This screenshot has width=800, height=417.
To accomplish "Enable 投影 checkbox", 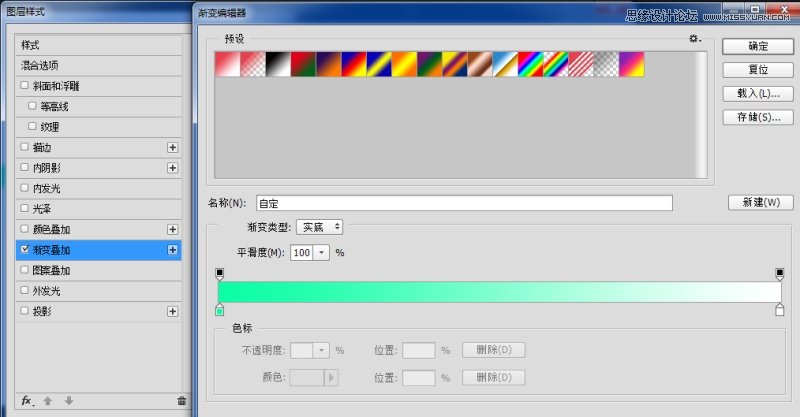I will pos(24,310).
